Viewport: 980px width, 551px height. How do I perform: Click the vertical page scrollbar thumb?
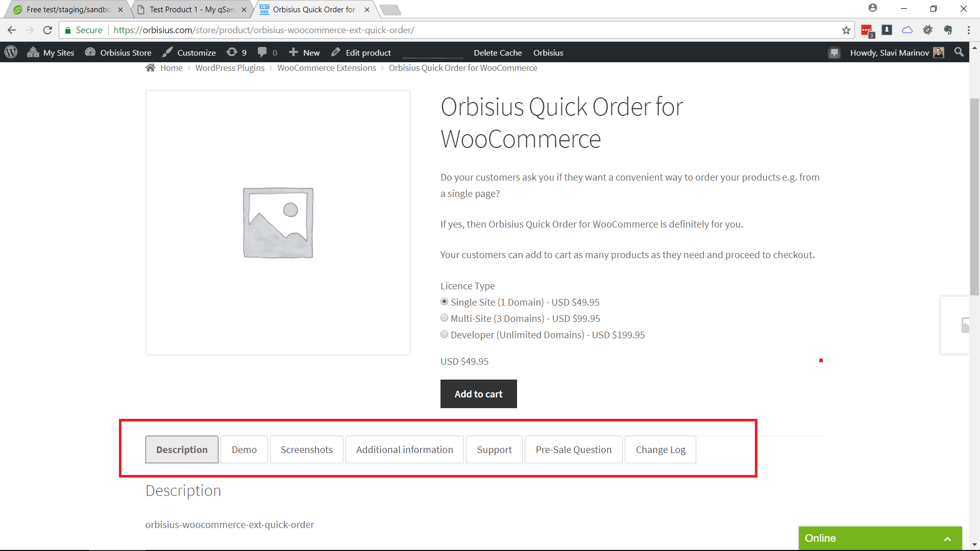click(974, 196)
